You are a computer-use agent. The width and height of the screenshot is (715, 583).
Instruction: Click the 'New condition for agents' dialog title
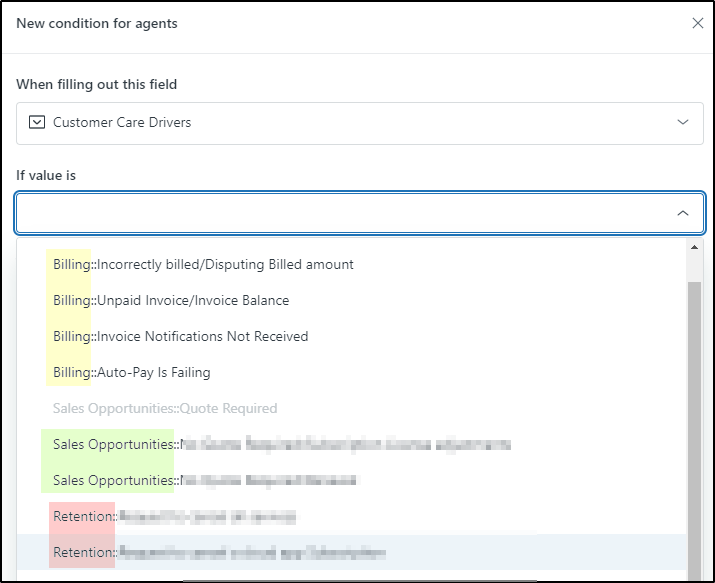click(x=97, y=23)
